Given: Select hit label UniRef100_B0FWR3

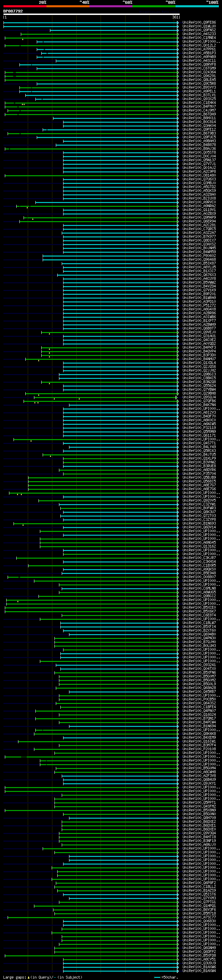Looking at the screenshot, I should click(199, 508).
